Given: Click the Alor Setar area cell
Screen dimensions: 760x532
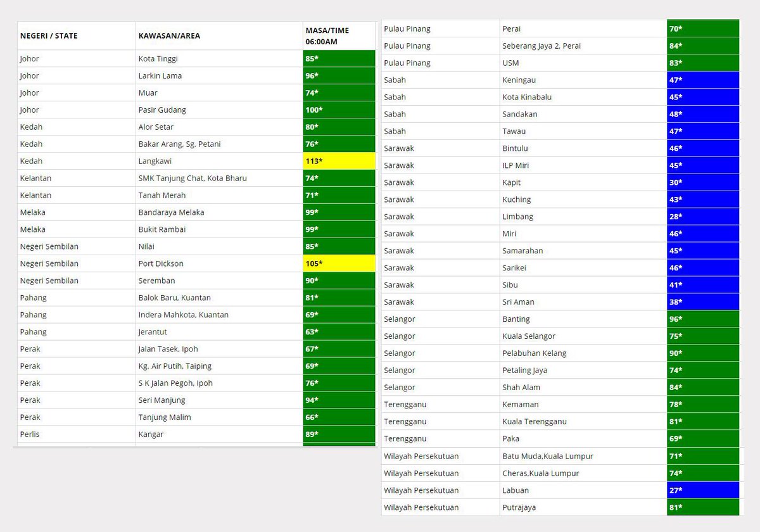Looking at the screenshot, I should click(x=219, y=127).
